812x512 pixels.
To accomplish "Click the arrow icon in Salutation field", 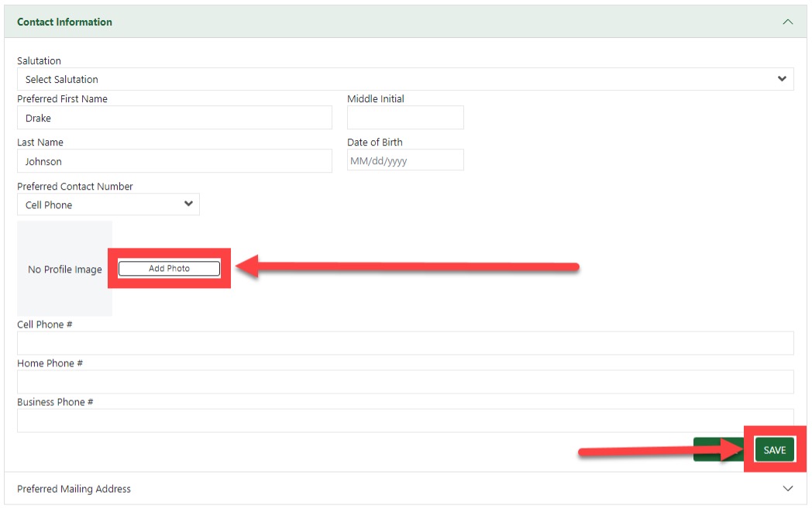I will pyautogui.click(x=782, y=79).
